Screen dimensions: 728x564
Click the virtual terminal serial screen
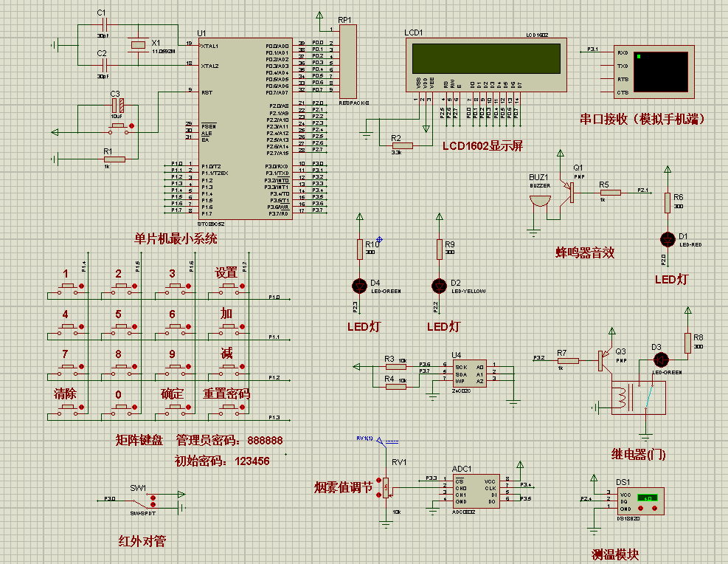[x=660, y=72]
